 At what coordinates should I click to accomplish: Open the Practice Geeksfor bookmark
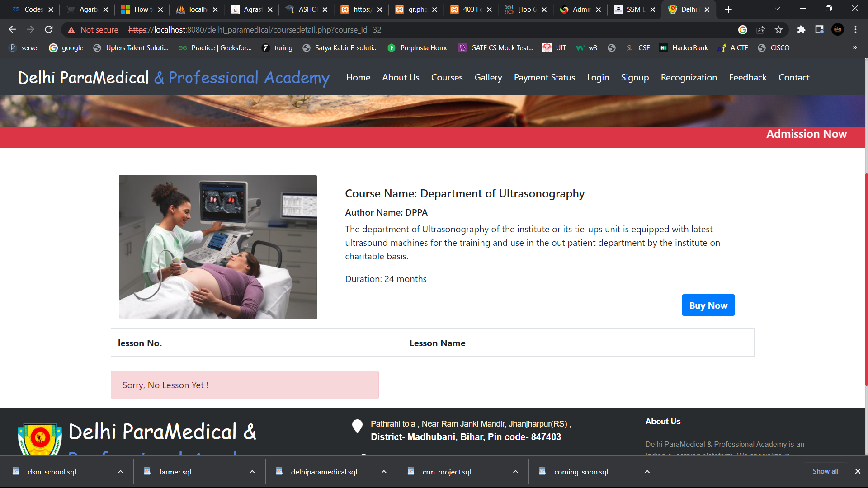(215, 47)
